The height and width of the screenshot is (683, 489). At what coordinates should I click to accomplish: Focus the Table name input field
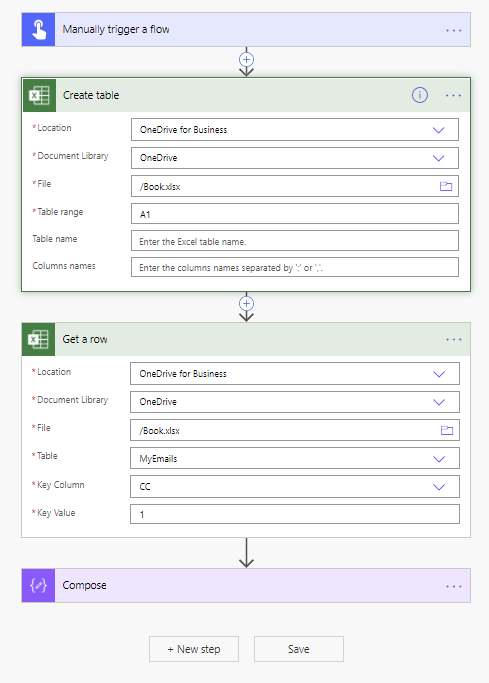pos(295,241)
